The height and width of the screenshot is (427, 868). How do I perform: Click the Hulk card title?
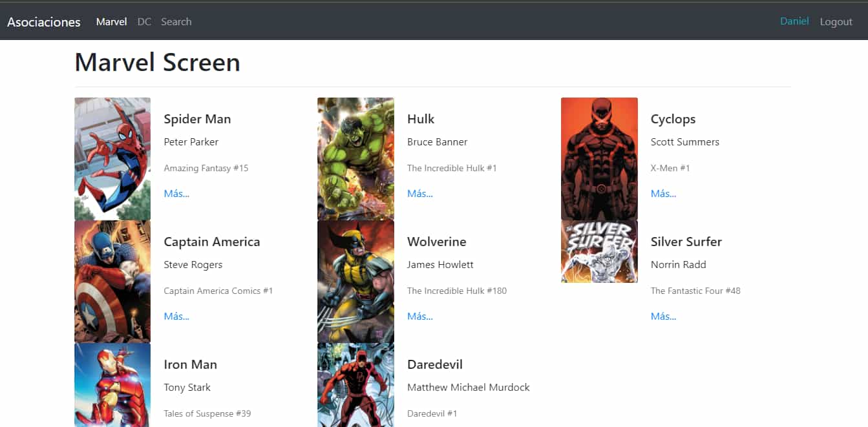click(421, 119)
